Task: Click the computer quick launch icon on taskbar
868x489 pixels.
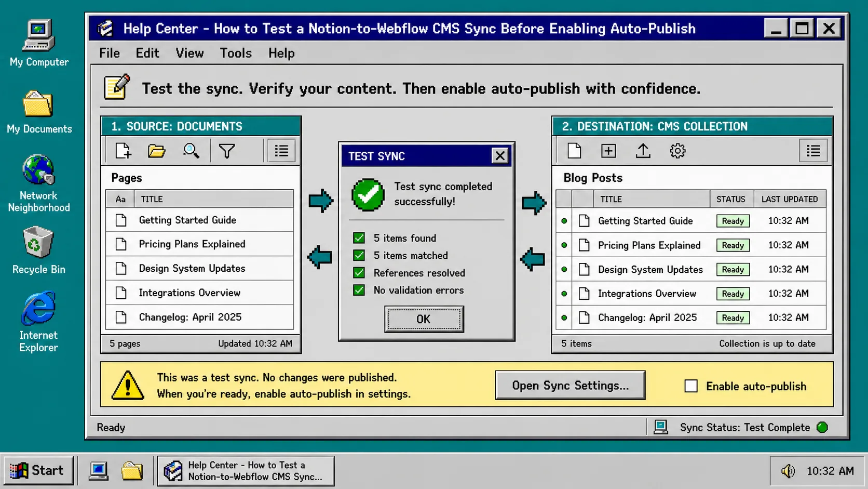Action: [99, 471]
